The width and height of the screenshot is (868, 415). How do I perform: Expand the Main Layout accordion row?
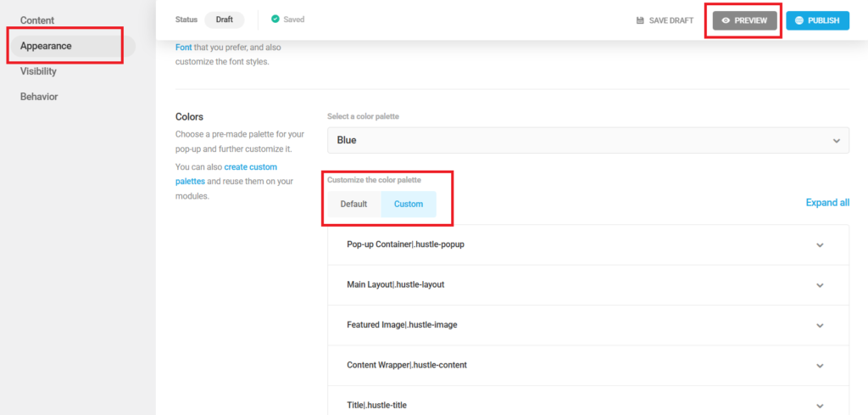coord(588,285)
